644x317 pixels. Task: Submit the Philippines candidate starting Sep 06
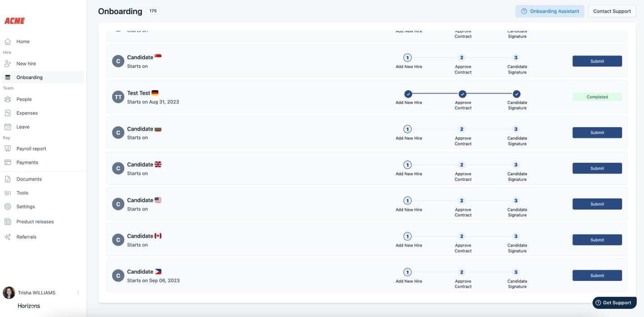[x=597, y=276]
